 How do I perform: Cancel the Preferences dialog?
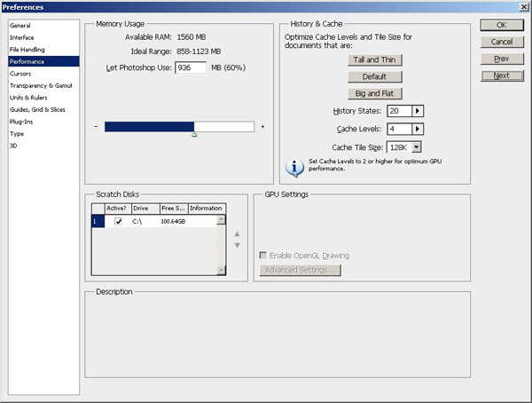[502, 42]
